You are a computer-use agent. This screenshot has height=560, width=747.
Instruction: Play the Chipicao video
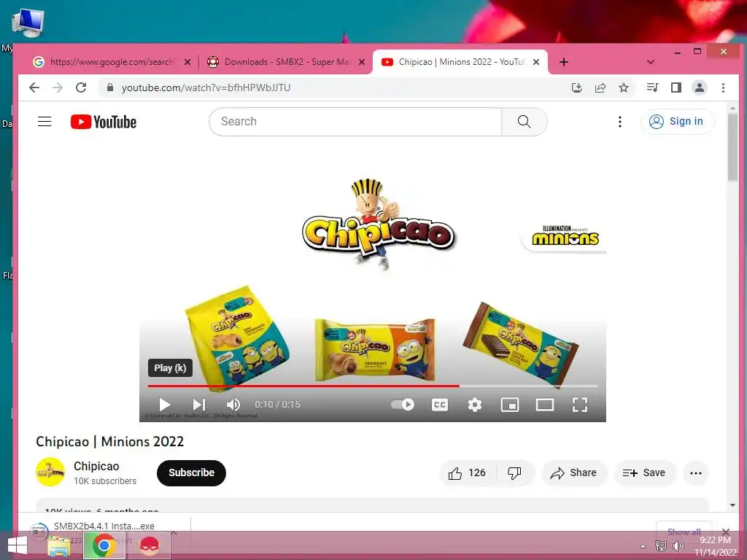[x=165, y=405]
